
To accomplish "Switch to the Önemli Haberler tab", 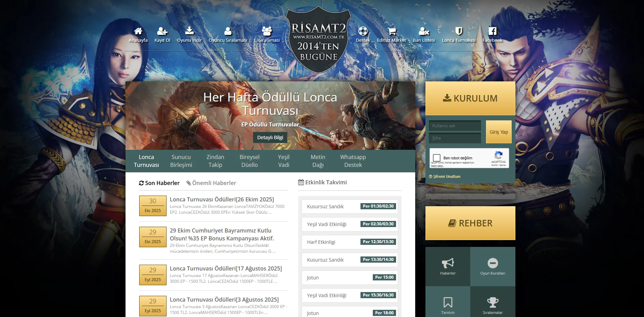I will (211, 183).
